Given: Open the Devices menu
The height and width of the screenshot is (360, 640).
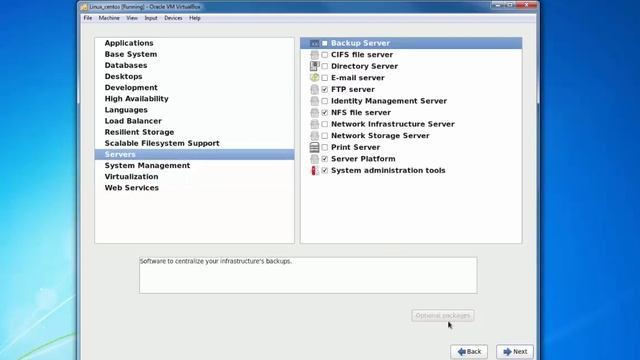Looking at the screenshot, I should pos(173,18).
